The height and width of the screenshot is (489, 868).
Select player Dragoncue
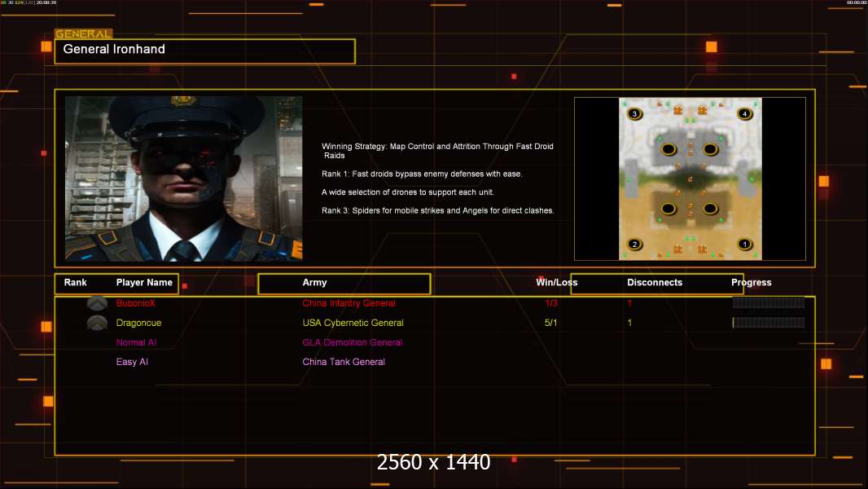139,323
